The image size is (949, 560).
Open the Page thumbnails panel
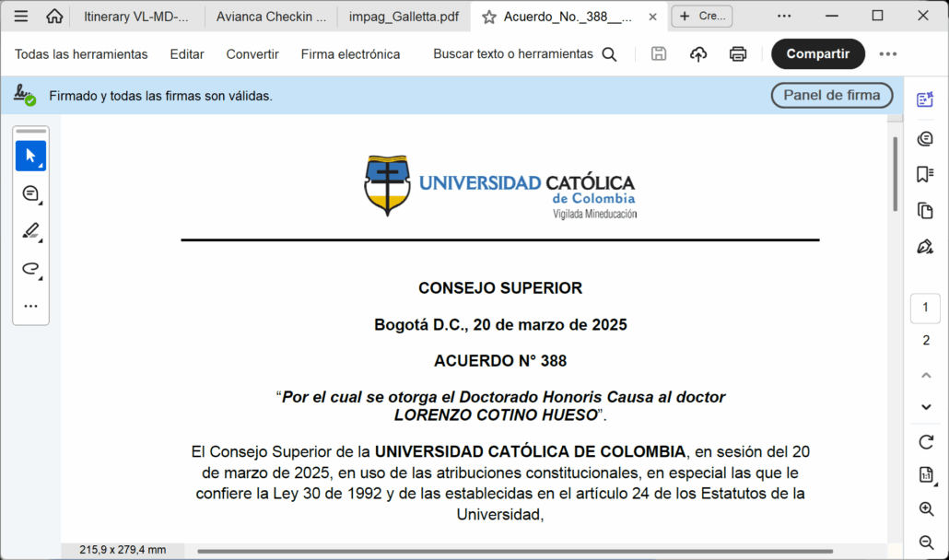tap(925, 210)
